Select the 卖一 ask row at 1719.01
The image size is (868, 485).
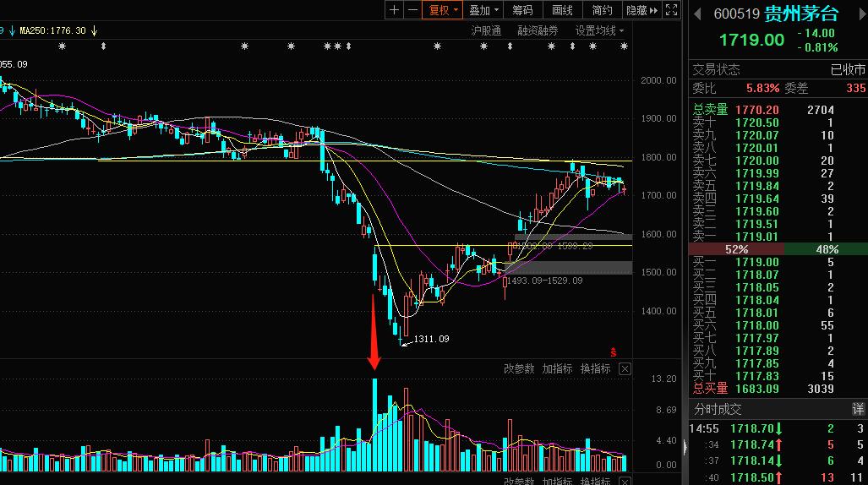778,237
